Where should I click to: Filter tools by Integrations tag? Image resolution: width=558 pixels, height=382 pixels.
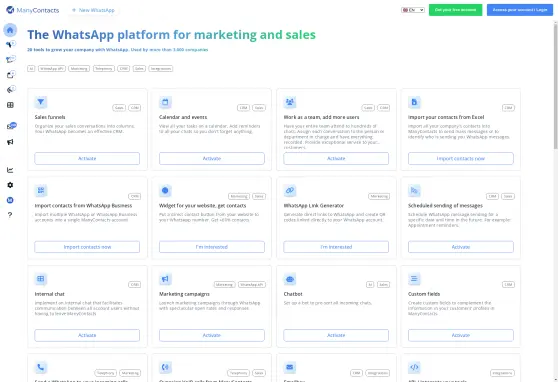(161, 68)
